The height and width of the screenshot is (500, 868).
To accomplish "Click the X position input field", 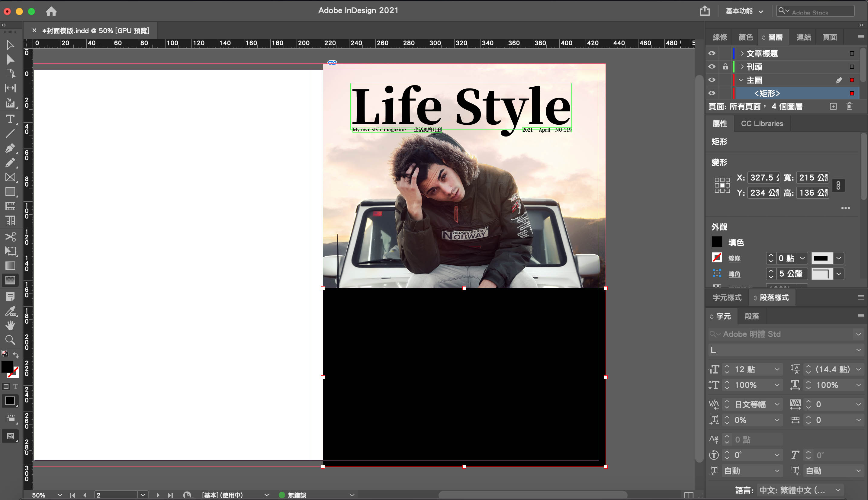I will click(763, 178).
